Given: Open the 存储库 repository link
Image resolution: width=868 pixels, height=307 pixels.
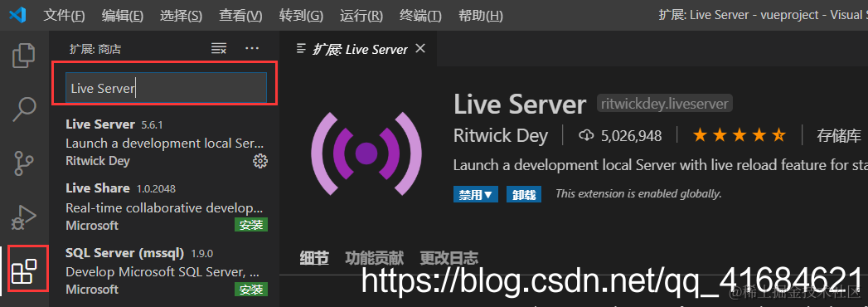Looking at the screenshot, I should click(839, 135).
